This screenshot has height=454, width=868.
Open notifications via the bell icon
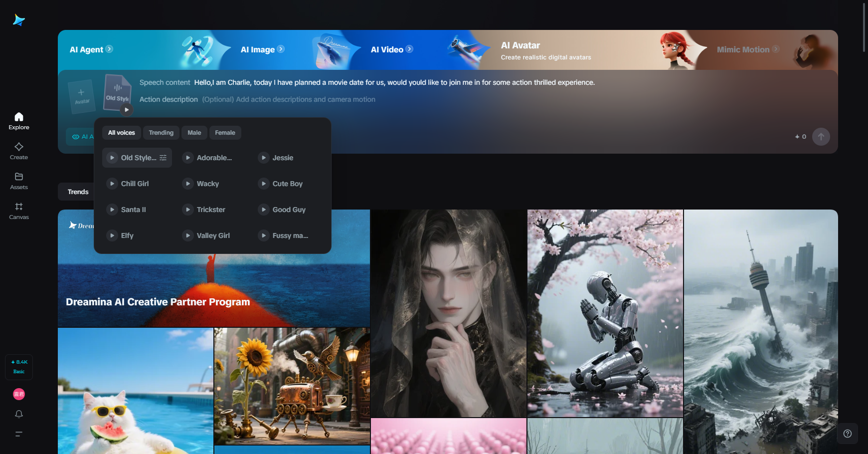tap(18, 414)
